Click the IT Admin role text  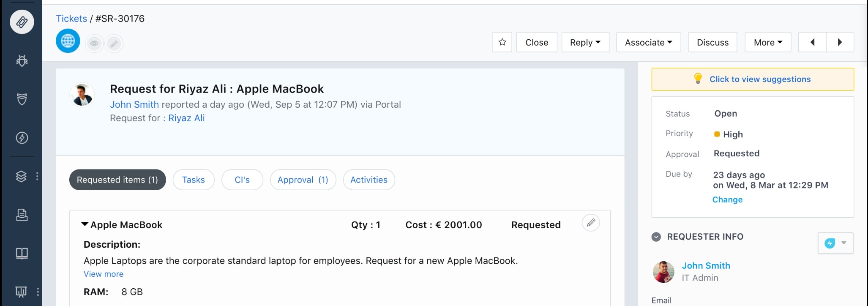click(700, 278)
